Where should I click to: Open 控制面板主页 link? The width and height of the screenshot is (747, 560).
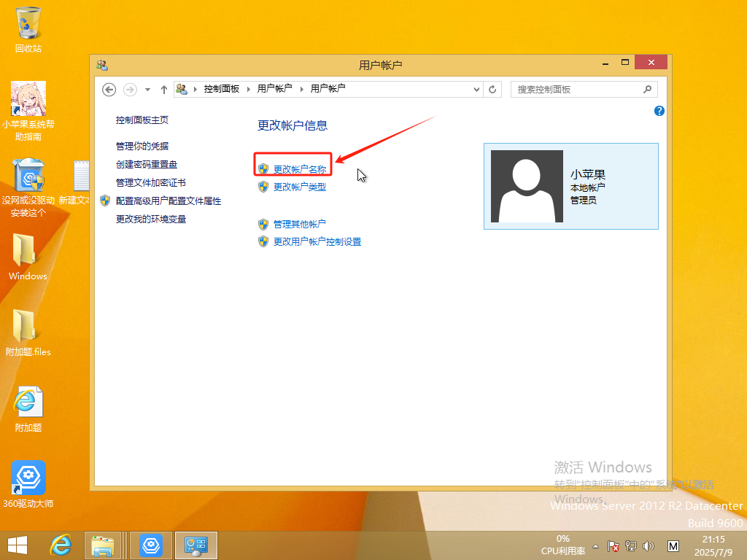point(142,120)
